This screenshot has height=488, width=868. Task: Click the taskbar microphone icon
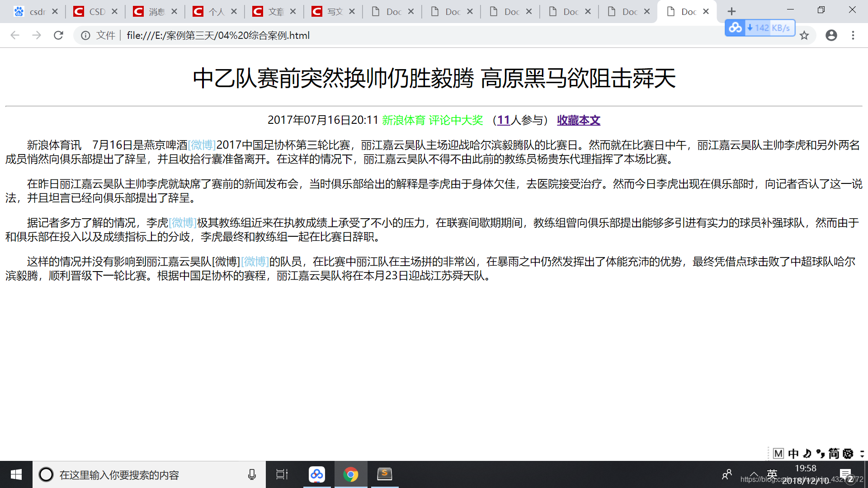point(252,474)
